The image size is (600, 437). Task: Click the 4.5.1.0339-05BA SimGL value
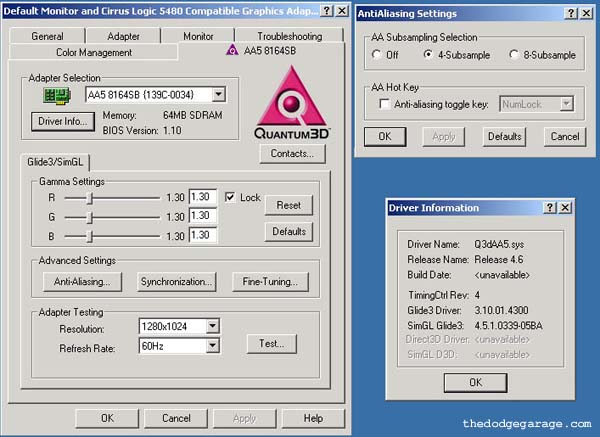coord(509,326)
